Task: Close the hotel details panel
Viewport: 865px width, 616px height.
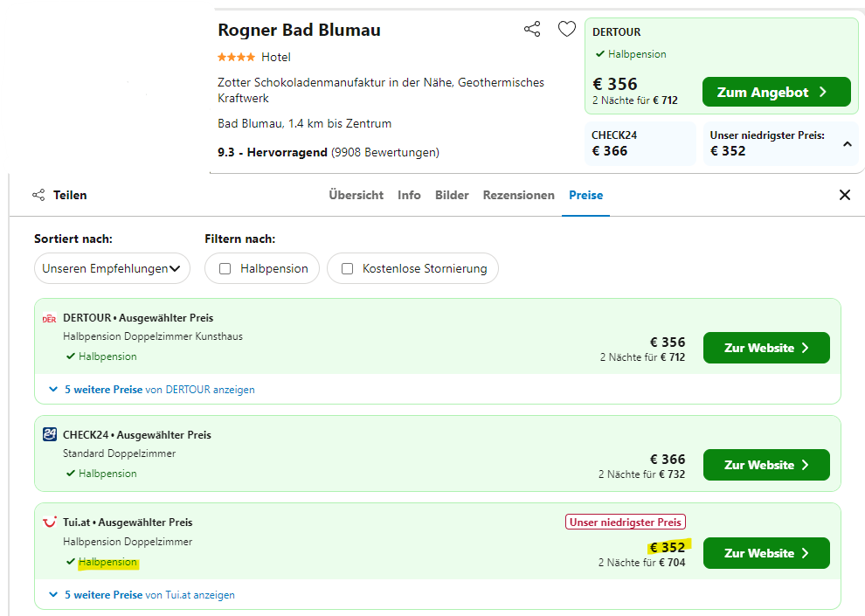Action: click(845, 195)
